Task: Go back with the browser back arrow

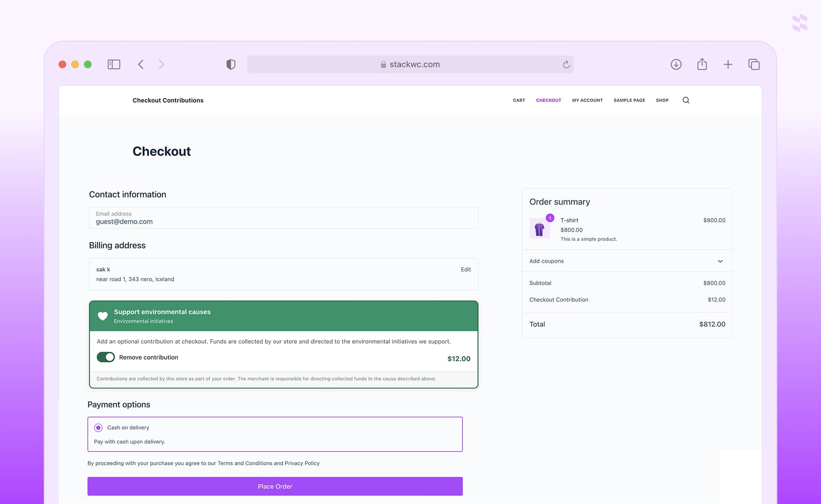Action: point(141,65)
